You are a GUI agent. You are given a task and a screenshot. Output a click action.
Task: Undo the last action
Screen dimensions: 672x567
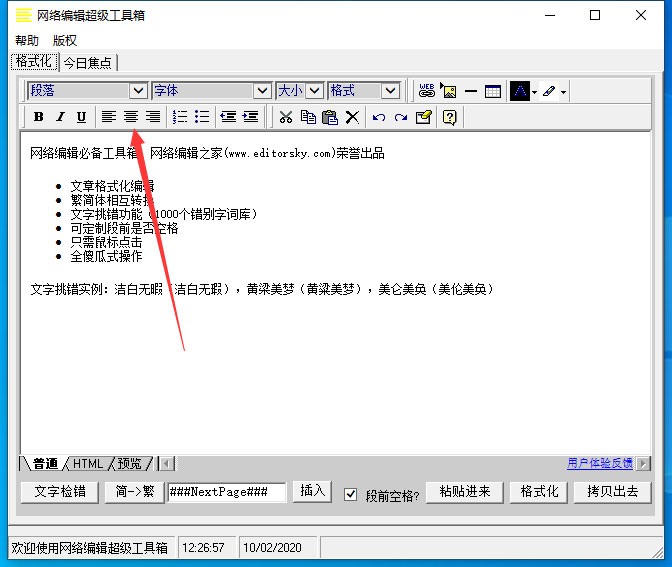[379, 117]
